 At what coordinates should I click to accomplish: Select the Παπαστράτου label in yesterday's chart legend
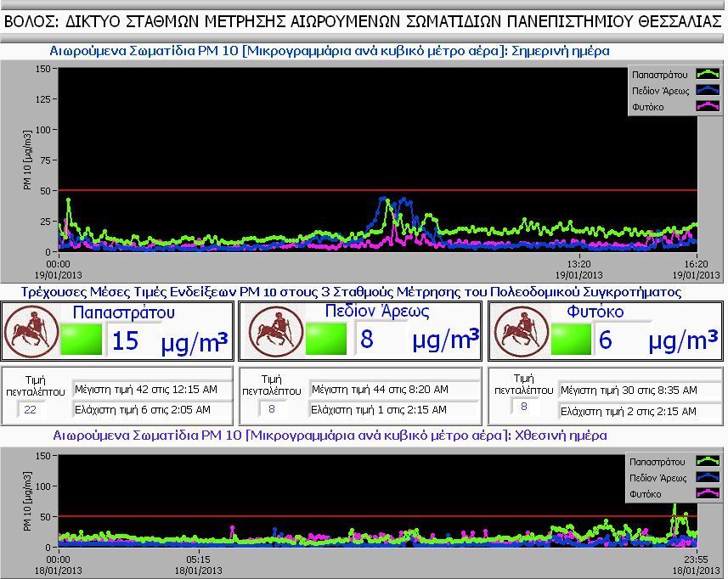click(657, 462)
